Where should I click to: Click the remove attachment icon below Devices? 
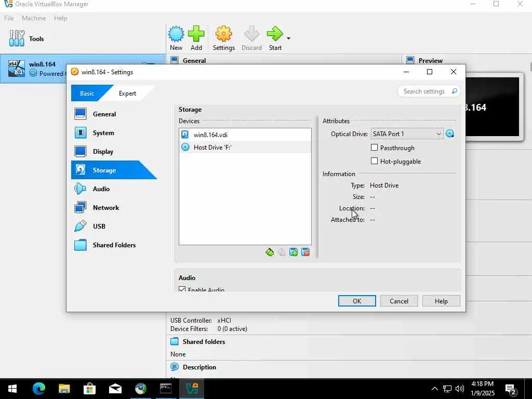click(x=305, y=252)
